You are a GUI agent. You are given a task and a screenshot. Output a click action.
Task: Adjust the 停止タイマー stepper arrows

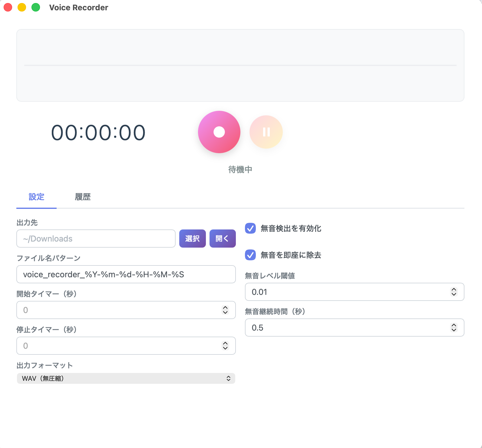pyautogui.click(x=225, y=346)
